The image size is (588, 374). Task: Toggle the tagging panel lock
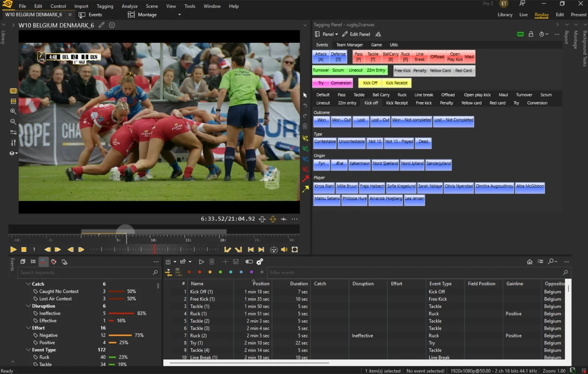pos(531,34)
